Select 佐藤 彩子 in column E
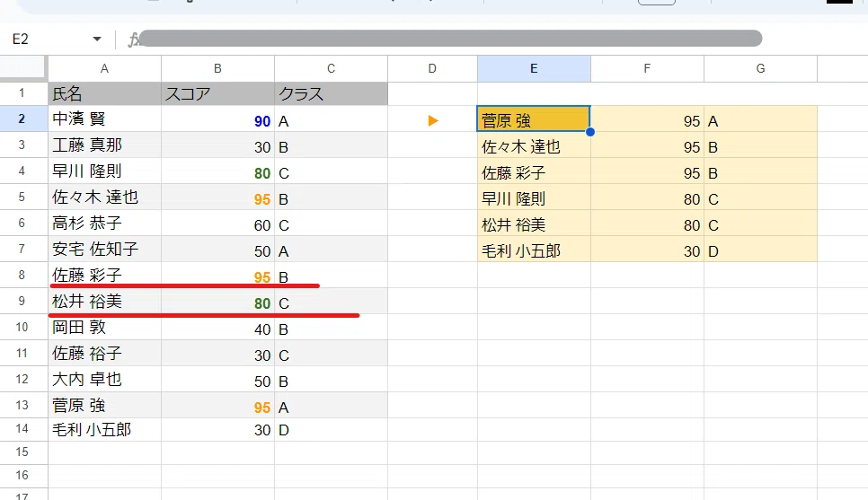This screenshot has width=868, height=500. pos(535,171)
